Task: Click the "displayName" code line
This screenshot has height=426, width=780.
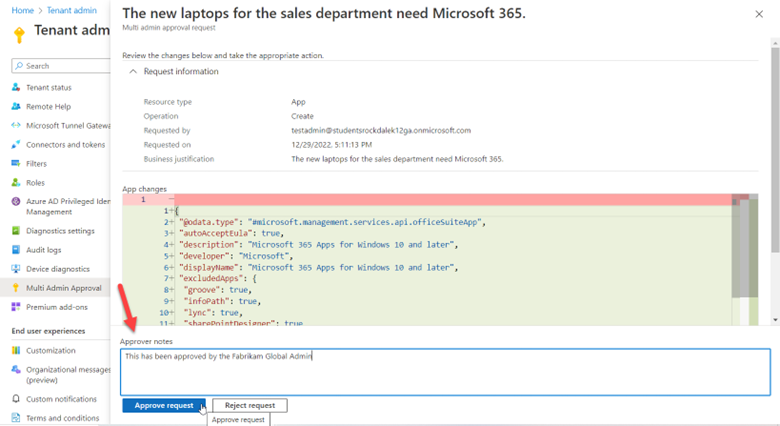Action: (318, 268)
